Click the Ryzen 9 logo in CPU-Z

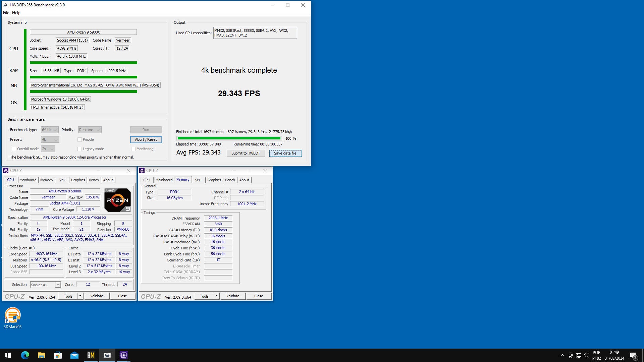(117, 200)
